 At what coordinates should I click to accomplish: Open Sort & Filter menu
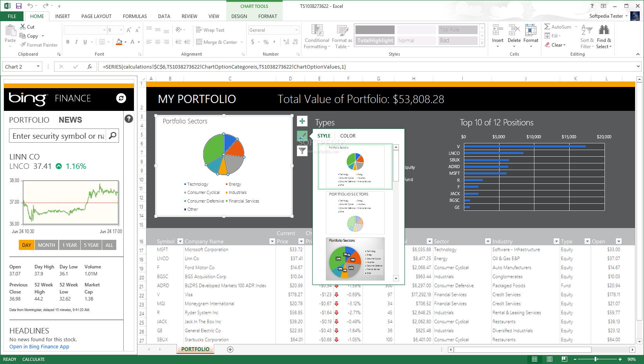click(587, 37)
